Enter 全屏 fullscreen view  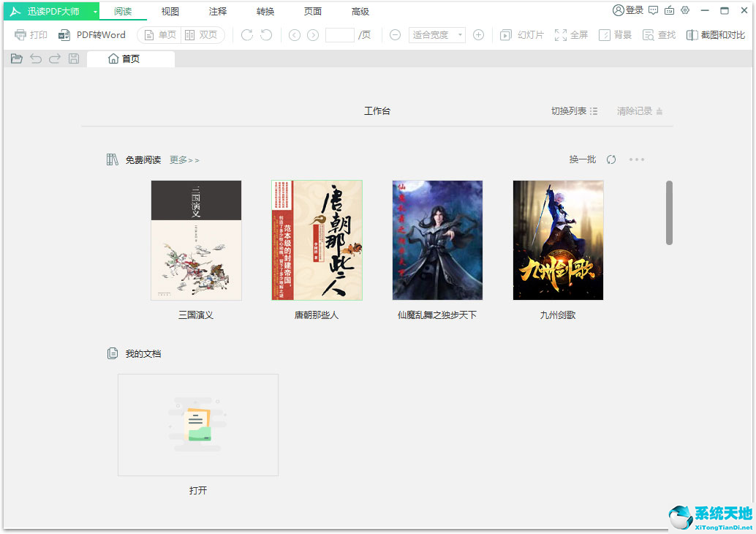point(571,34)
